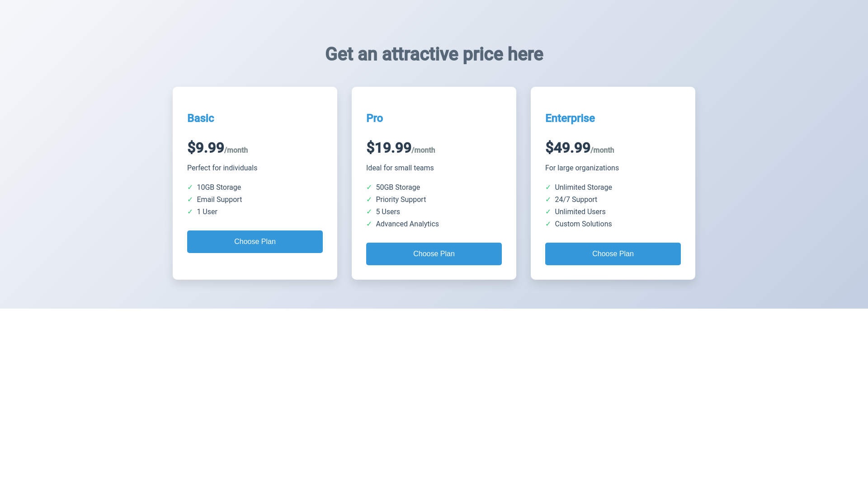Select Choose Plan under Enterprise
This screenshot has height=488, width=868.
point(613,254)
